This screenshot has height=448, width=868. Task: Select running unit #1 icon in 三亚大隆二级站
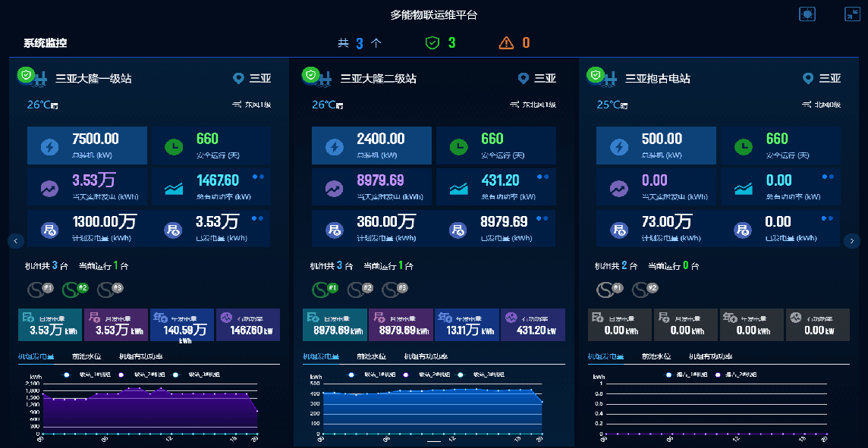(325, 290)
